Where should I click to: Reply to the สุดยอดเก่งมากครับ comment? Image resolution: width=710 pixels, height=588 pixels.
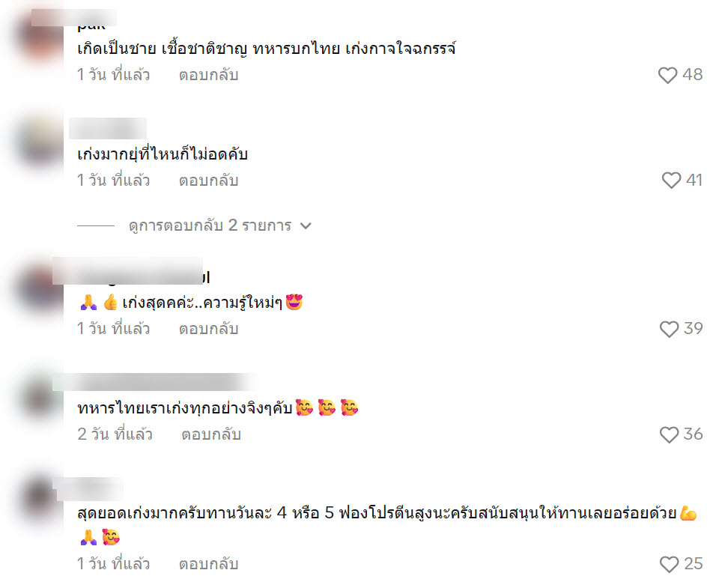click(x=208, y=564)
